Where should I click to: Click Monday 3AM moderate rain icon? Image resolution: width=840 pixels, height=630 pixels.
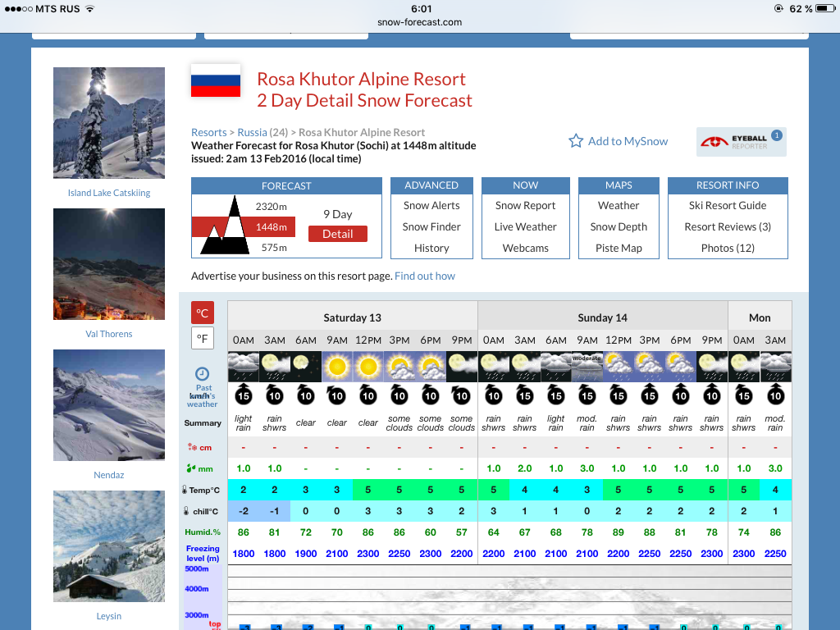click(775, 367)
